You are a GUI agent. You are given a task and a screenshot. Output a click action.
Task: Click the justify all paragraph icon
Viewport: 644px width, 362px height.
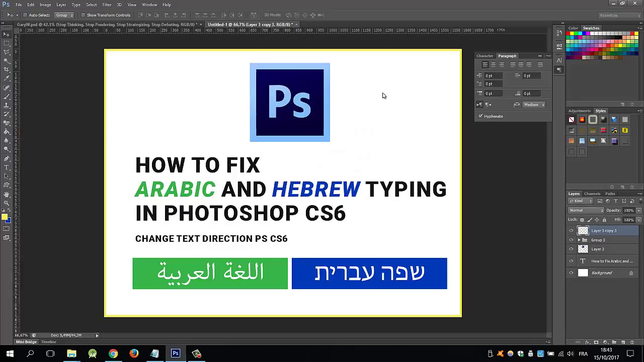[x=540, y=64]
